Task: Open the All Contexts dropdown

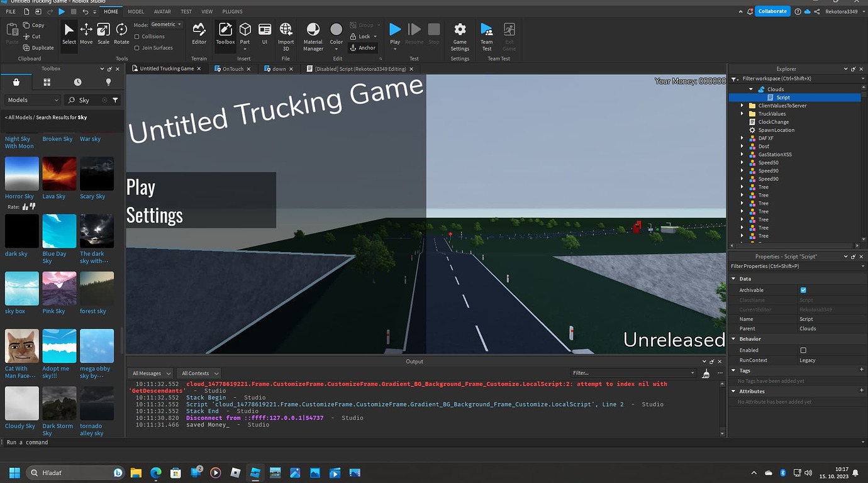Action: pyautogui.click(x=199, y=374)
